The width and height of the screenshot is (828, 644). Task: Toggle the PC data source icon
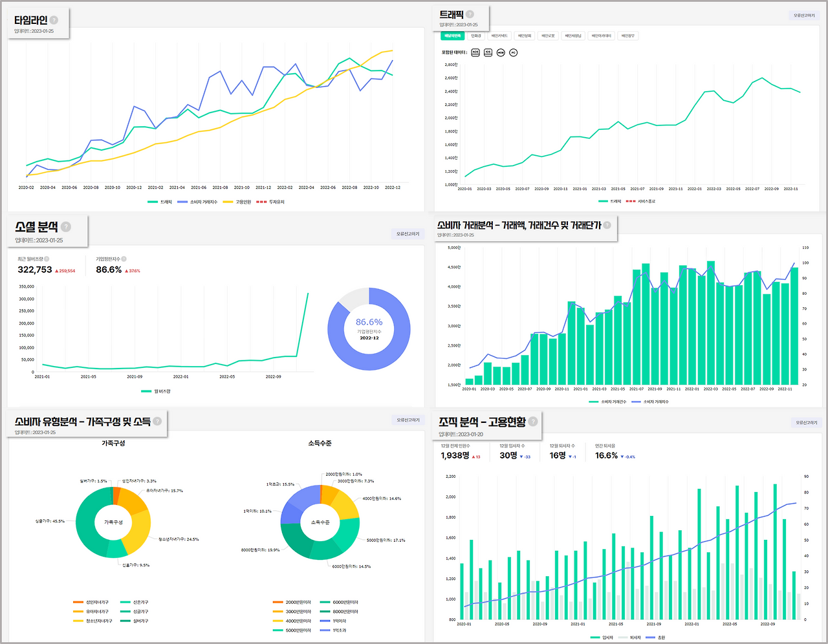pyautogui.click(x=513, y=52)
